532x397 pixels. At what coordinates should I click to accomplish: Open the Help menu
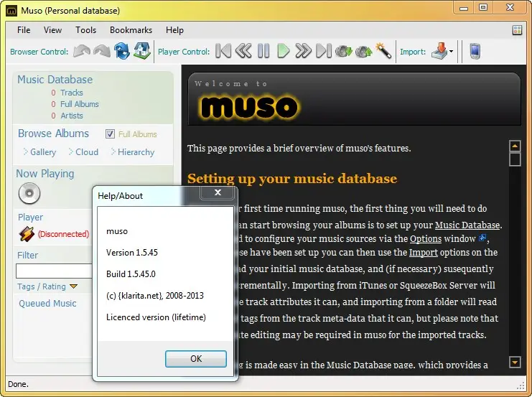[x=174, y=30]
